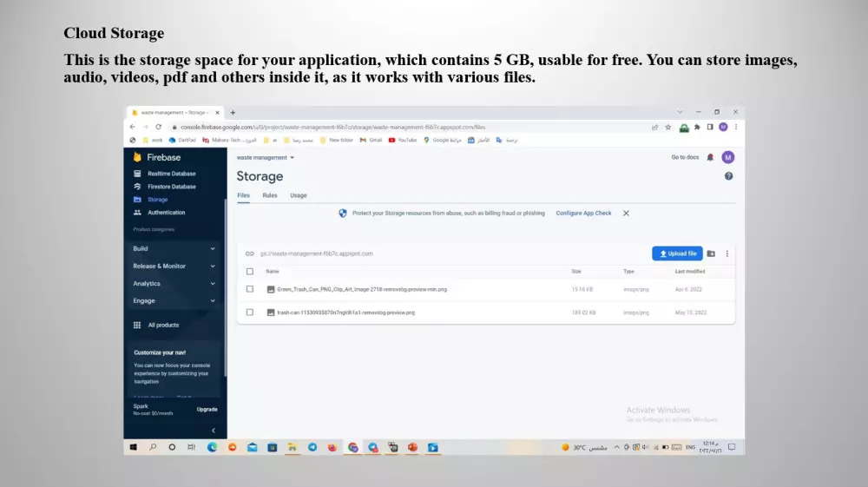Open Telegram from the taskbar

coord(312,447)
